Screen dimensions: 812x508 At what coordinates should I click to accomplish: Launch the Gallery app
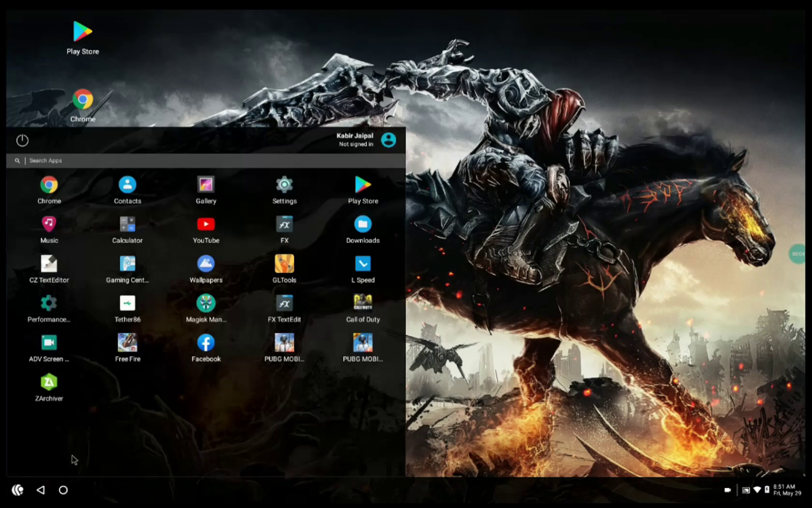(x=206, y=190)
